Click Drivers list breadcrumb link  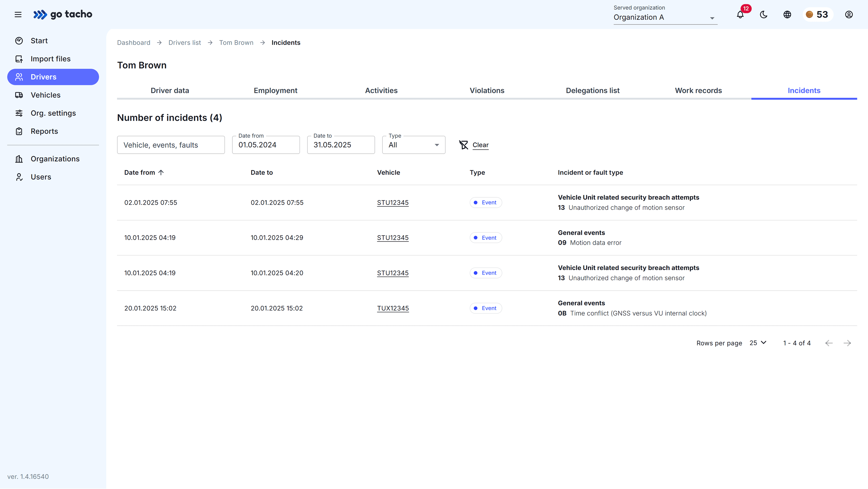point(185,43)
